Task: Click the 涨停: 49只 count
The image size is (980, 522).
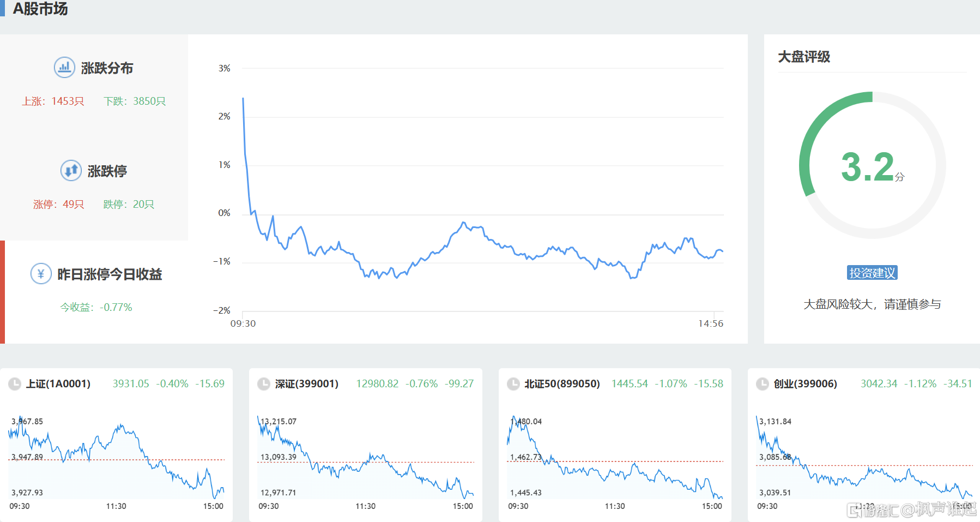Action: point(58,205)
